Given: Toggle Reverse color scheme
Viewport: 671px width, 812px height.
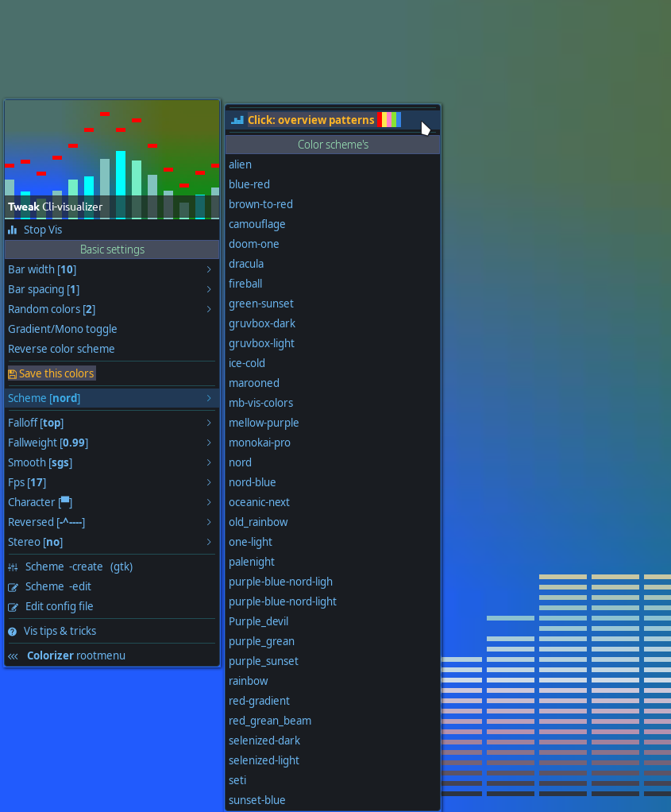Looking at the screenshot, I should point(61,349).
